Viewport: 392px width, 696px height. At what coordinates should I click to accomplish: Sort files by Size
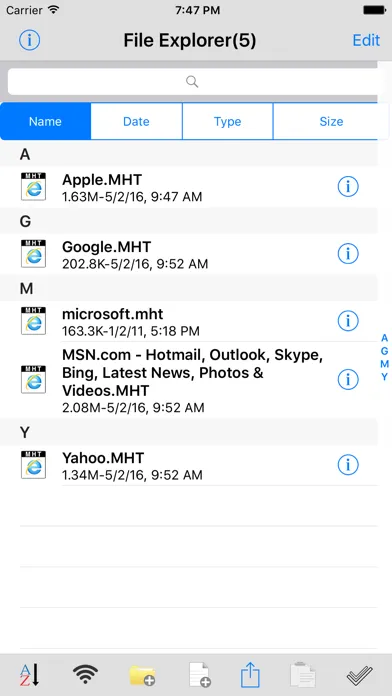tap(331, 122)
